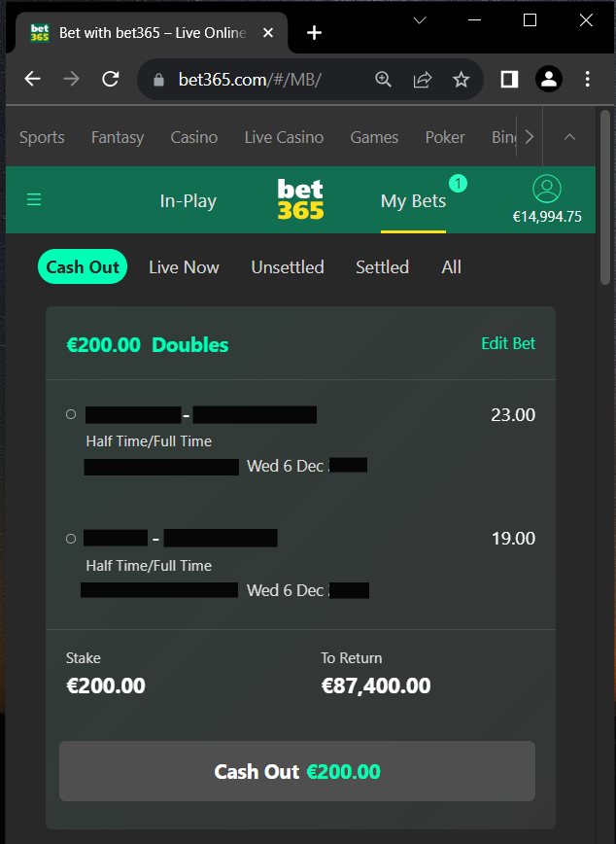Switch to Live Now filter
The width and height of the screenshot is (616, 844).
(184, 267)
